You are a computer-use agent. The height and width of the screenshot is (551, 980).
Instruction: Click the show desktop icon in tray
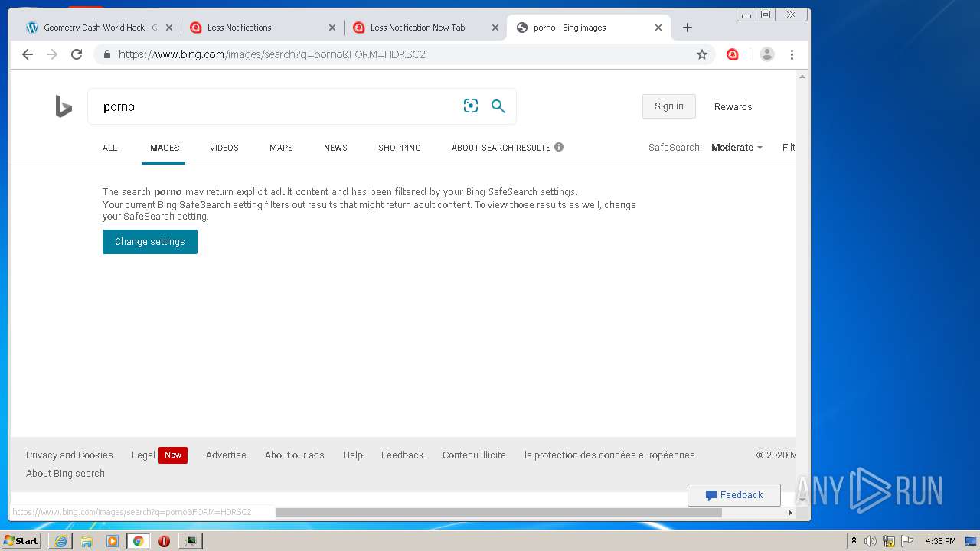click(x=971, y=541)
